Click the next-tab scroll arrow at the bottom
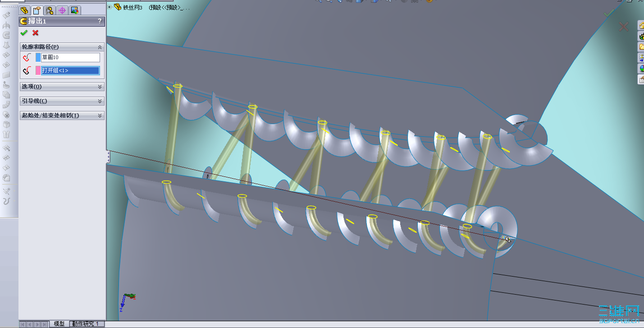644x328 pixels. (37, 324)
